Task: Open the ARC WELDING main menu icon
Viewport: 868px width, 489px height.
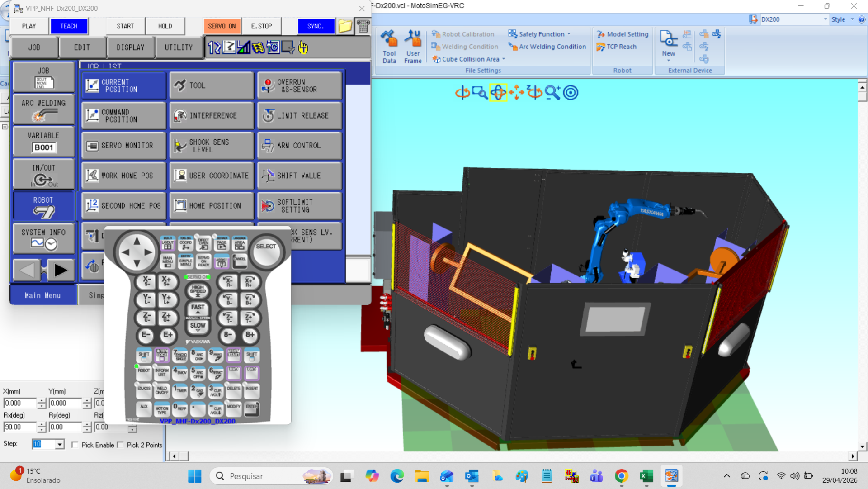Action: [x=44, y=109]
